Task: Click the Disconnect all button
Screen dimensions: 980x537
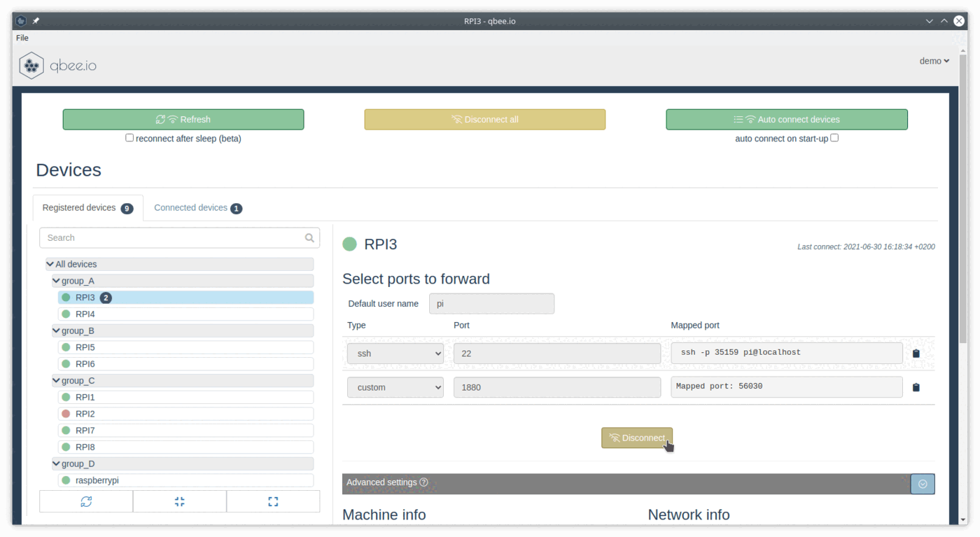Action: click(x=484, y=119)
